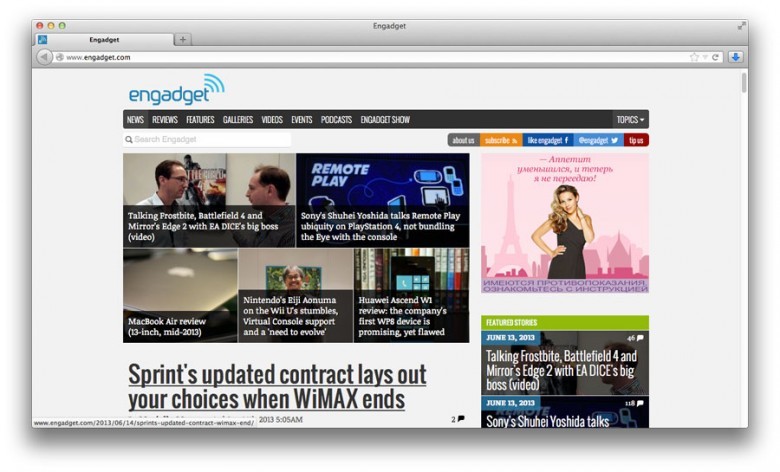780x472 pixels.
Task: Click the 'about us' button
Action: click(464, 140)
